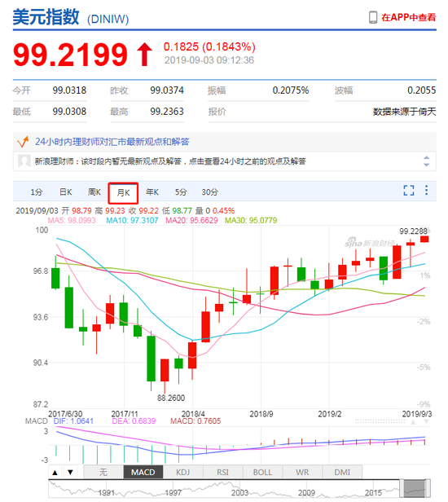
Task: Click the MA20: 95.6629 legend label
Action: 191,220
